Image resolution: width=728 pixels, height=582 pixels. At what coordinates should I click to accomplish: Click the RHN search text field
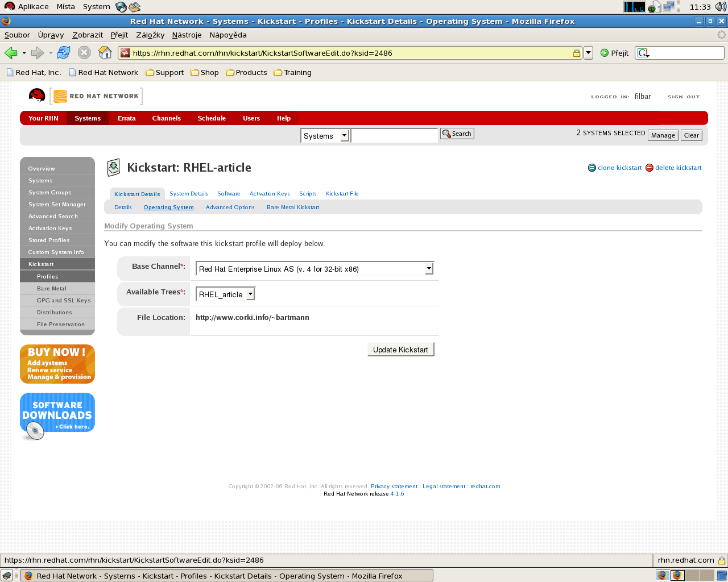point(394,135)
